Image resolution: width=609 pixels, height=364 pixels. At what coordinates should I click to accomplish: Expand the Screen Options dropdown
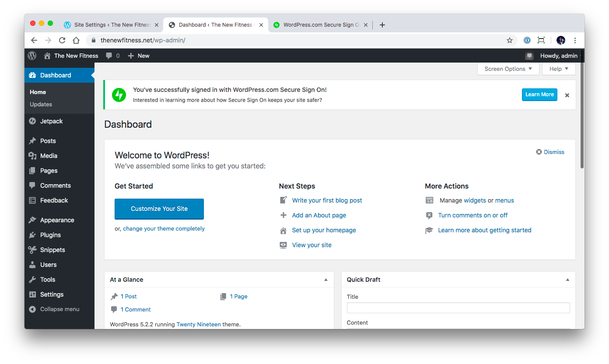click(508, 69)
